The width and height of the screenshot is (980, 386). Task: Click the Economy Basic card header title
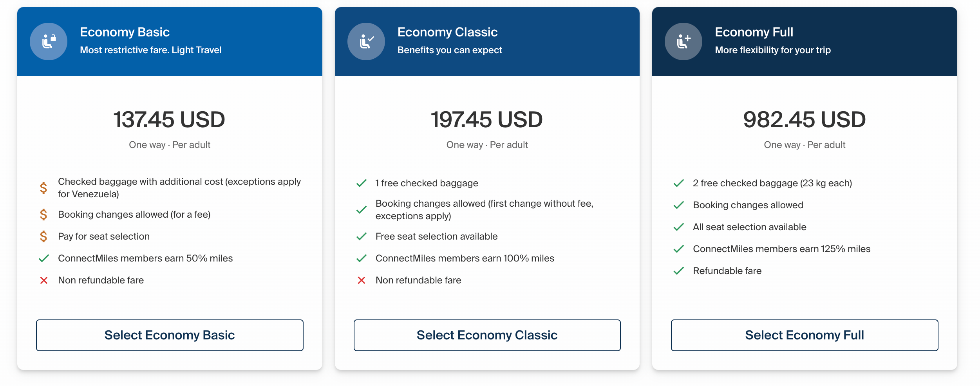pos(125,32)
